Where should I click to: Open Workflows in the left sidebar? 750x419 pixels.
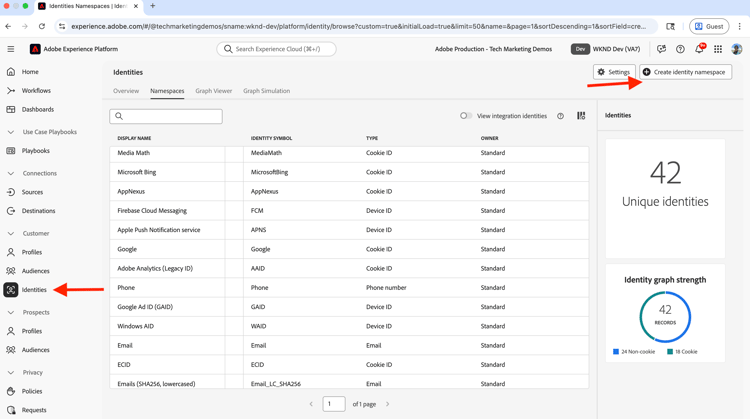pos(36,90)
